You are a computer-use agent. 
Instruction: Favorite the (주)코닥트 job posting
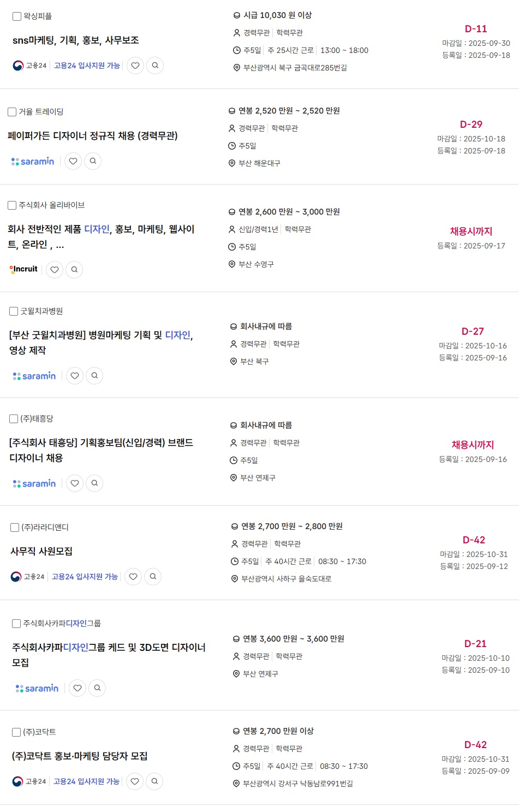pyautogui.click(x=135, y=781)
